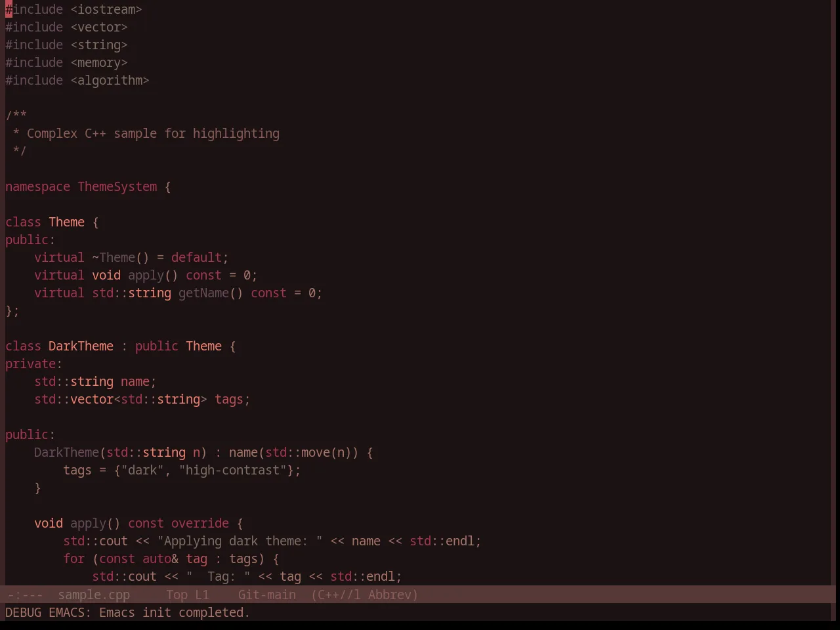The width and height of the screenshot is (840, 630).
Task: Click the 'private:' access specifier
Action: click(x=34, y=364)
